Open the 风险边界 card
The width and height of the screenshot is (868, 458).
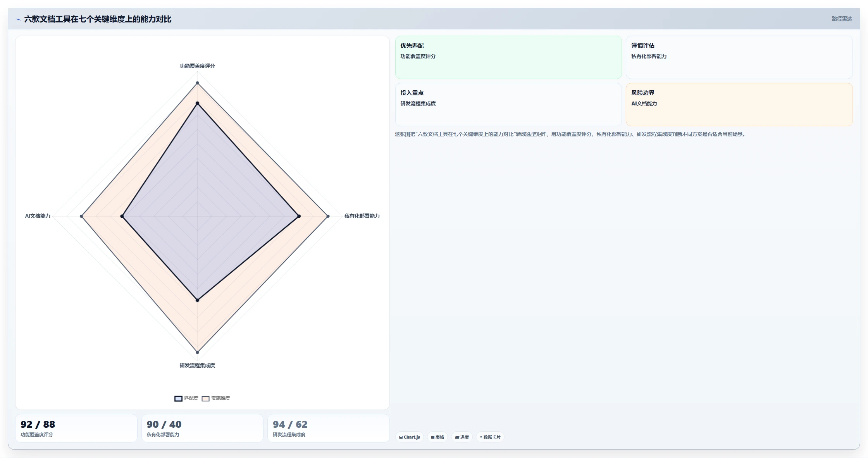[x=739, y=105]
